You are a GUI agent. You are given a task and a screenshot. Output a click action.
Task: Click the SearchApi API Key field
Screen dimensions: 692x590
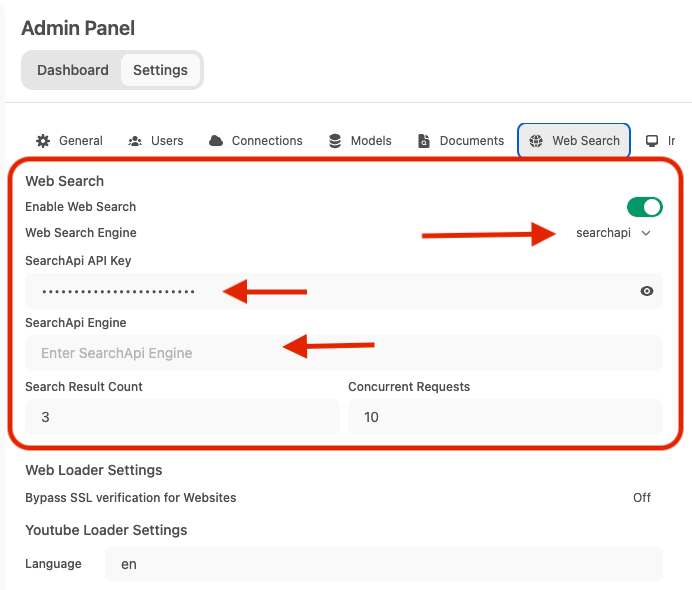(x=330, y=291)
